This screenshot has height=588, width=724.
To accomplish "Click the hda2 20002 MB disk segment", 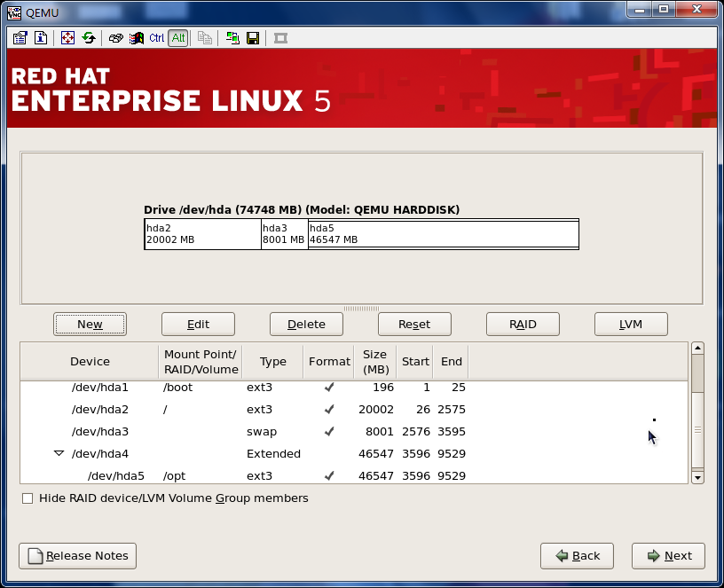I will coord(203,234).
